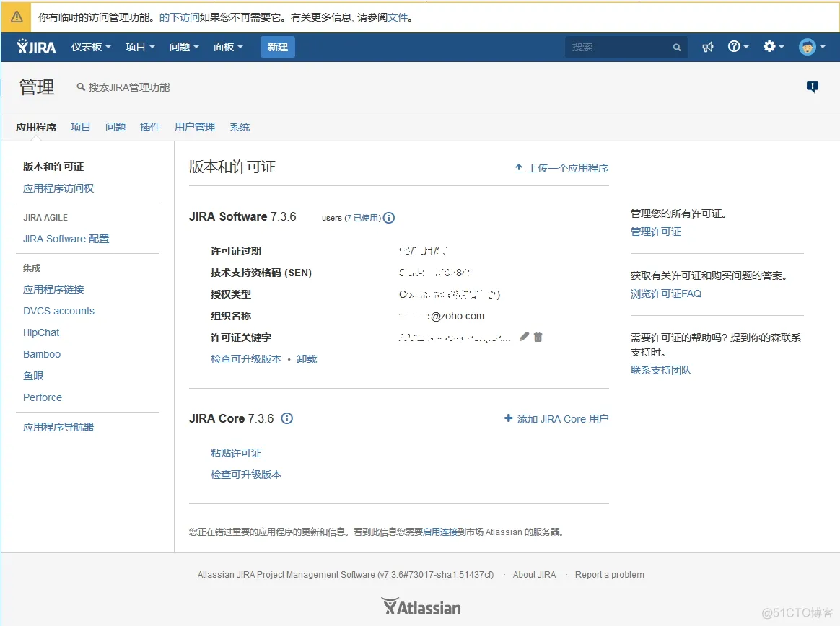Click the JIRA AGILE sidebar heading
The width and height of the screenshot is (840, 626).
pos(45,217)
